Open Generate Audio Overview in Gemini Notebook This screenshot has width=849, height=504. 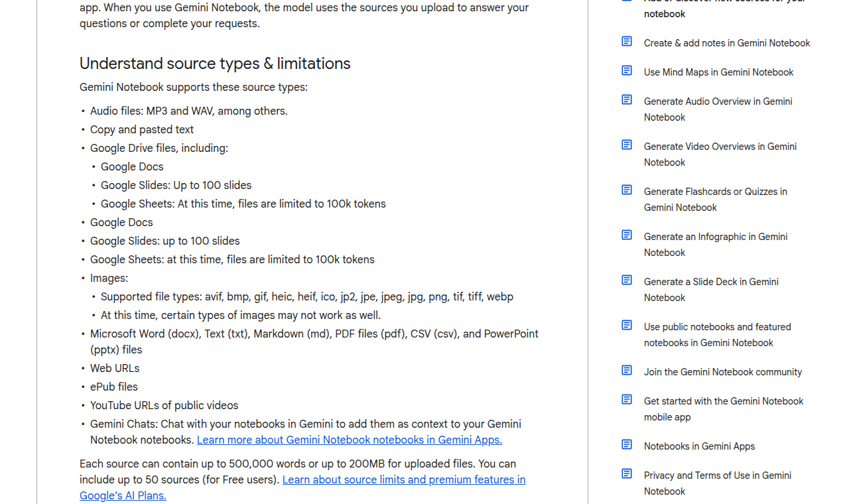pos(718,109)
